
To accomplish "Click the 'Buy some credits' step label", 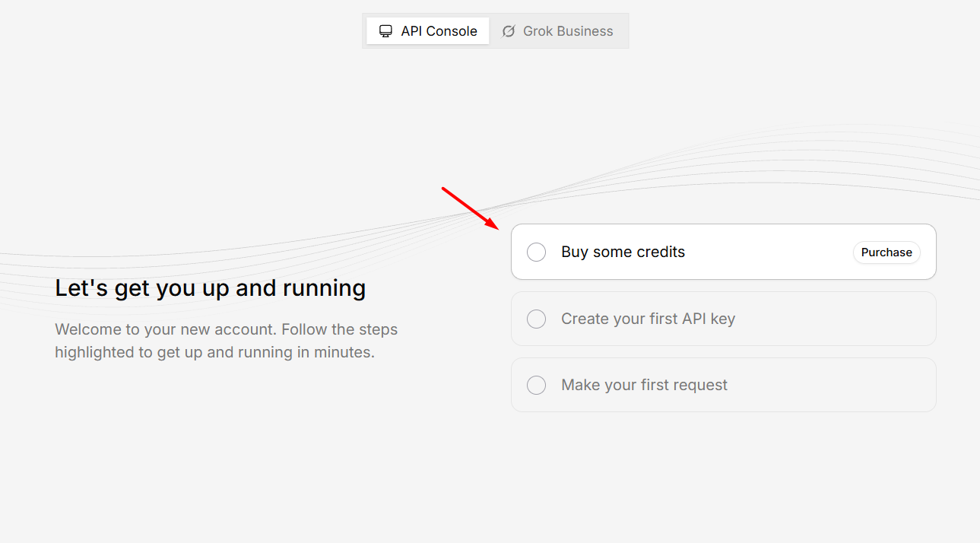I will coord(623,252).
